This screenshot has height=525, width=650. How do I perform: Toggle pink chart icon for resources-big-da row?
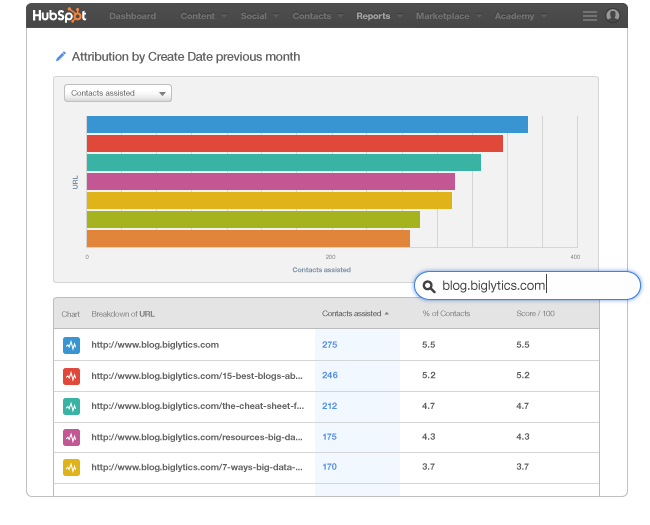(x=71, y=437)
